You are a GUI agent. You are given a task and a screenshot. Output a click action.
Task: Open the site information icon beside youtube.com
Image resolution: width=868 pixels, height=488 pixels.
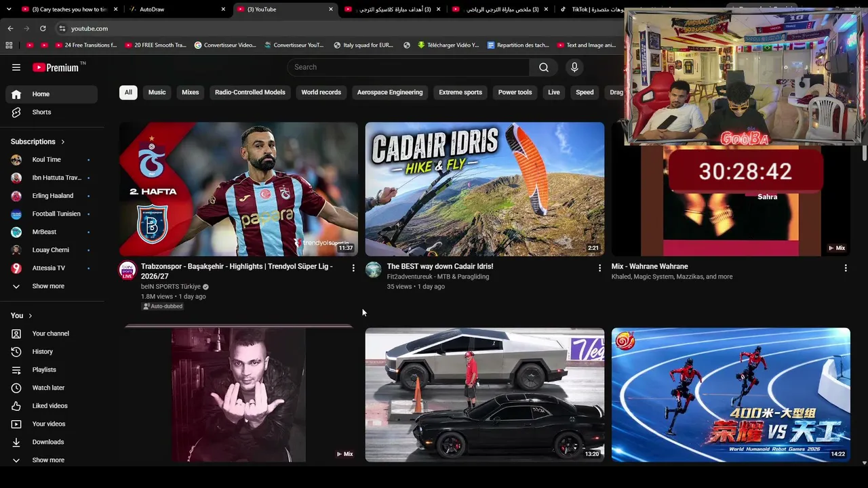point(62,28)
